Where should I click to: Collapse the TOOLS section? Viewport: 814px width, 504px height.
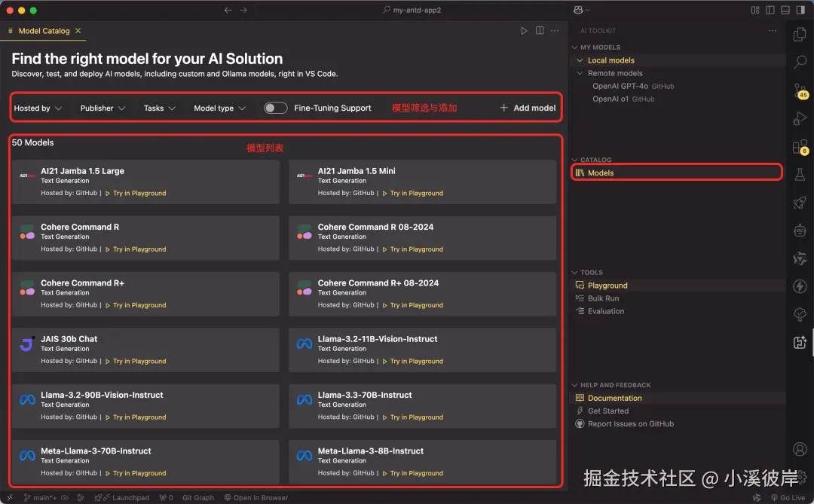(x=574, y=273)
